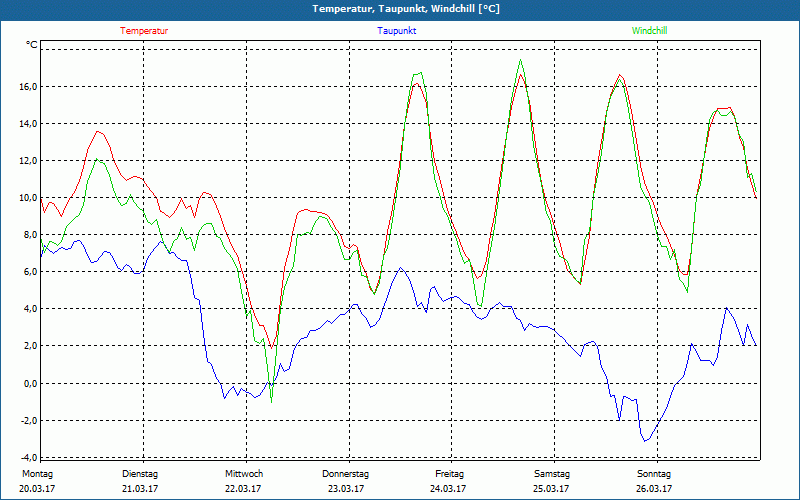Click the Freitag day label

pos(449,474)
